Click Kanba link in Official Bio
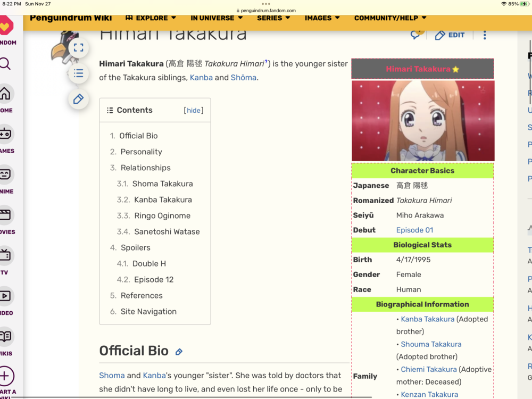The width and height of the screenshot is (532, 399). (x=154, y=376)
